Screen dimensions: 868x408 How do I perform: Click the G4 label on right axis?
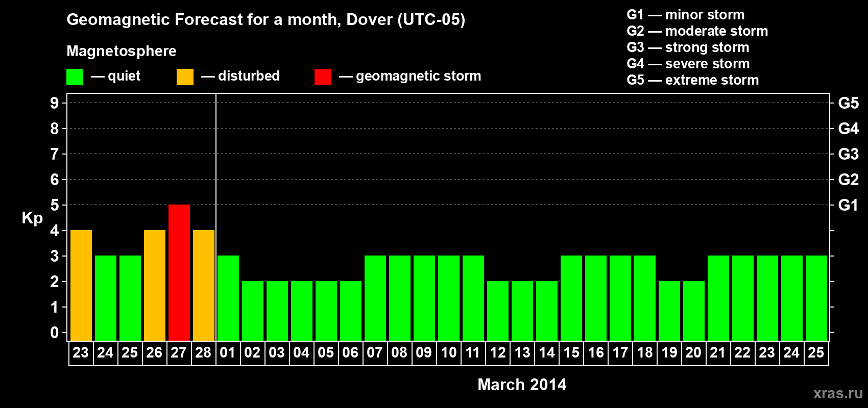pyautogui.click(x=848, y=129)
